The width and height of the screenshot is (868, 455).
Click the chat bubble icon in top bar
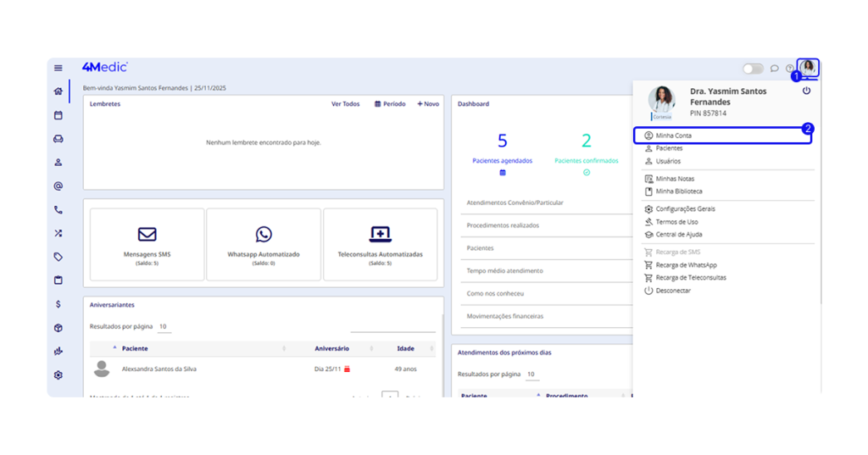point(774,69)
